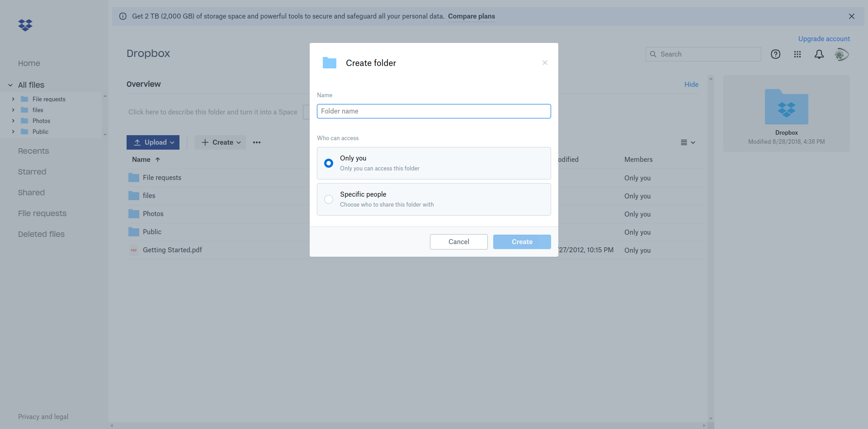This screenshot has width=868, height=429.
Task: Open Shared in sidebar
Action: coord(31,193)
